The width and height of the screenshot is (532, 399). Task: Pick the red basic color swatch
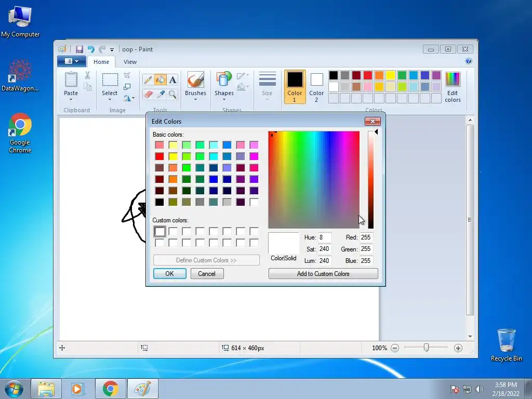pyautogui.click(x=159, y=156)
